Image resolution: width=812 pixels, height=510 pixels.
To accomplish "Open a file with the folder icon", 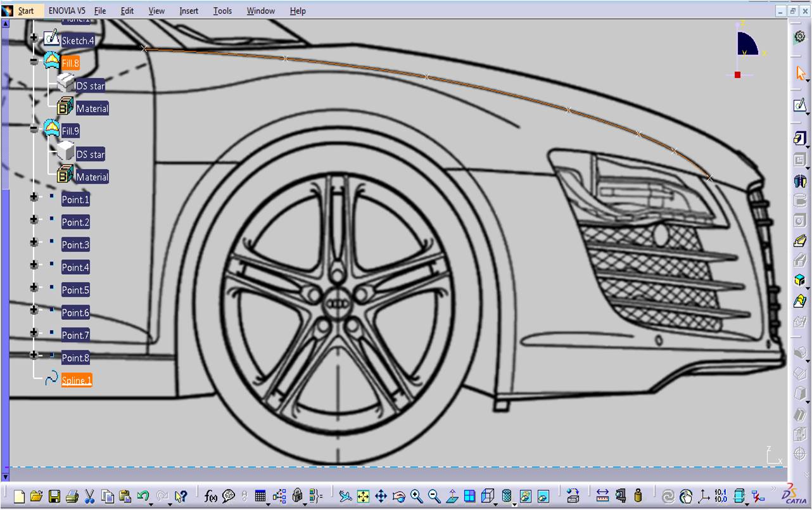I will (36, 496).
